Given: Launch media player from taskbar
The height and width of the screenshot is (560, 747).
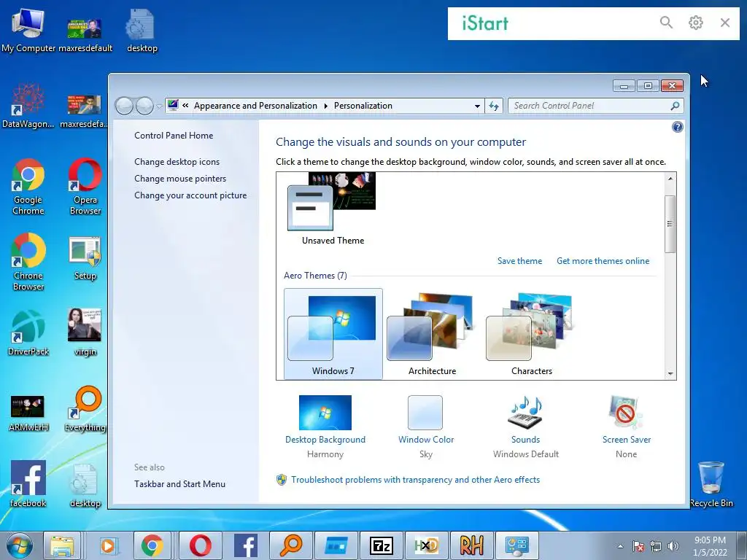Looking at the screenshot, I should [x=108, y=545].
